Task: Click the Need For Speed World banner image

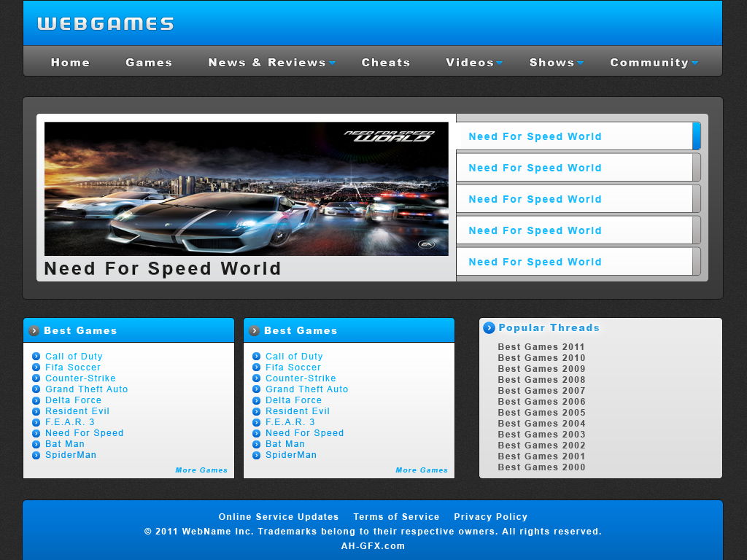Action: [247, 188]
